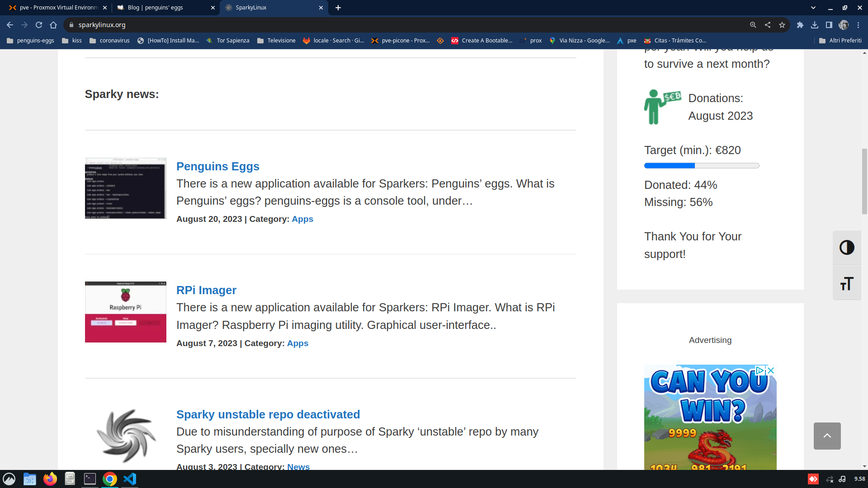Image resolution: width=868 pixels, height=488 pixels.
Task: Open the RPi Imager article title
Action: click(206, 290)
